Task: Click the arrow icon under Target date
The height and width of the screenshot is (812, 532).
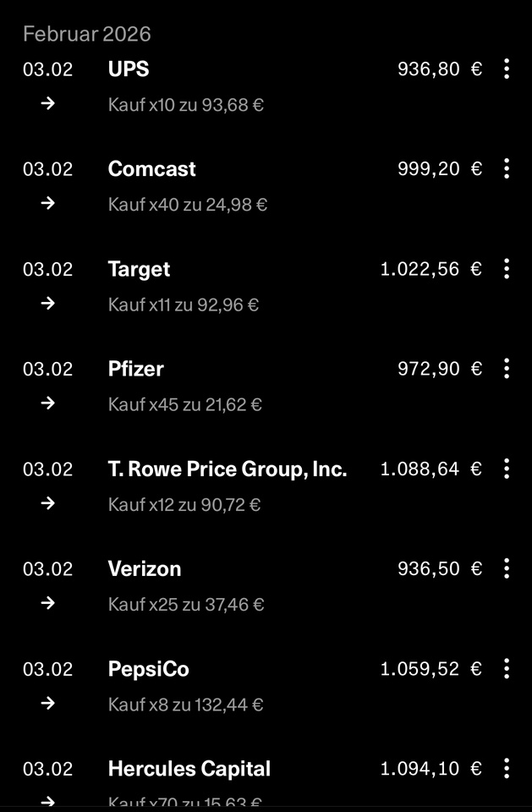Action: (48, 303)
